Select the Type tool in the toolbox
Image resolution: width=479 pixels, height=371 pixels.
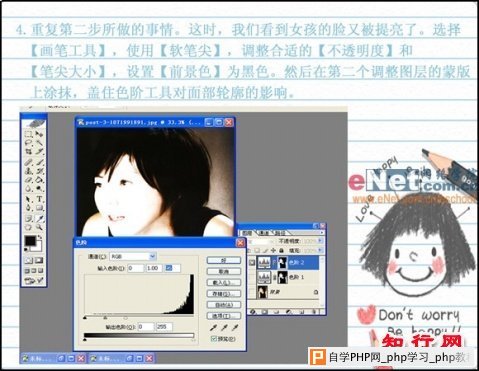click(x=39, y=199)
